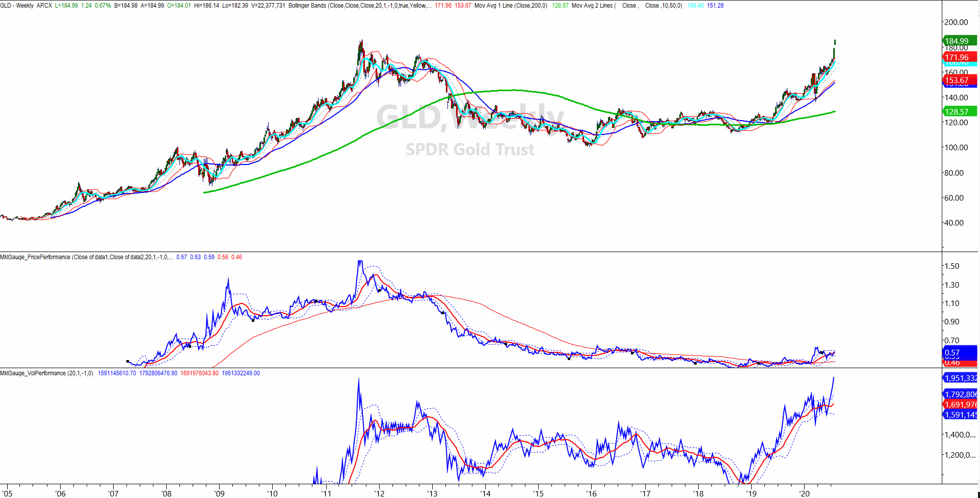The height and width of the screenshot is (498, 980).
Task: Click the '09 year marker on time axis
Action: (x=219, y=493)
